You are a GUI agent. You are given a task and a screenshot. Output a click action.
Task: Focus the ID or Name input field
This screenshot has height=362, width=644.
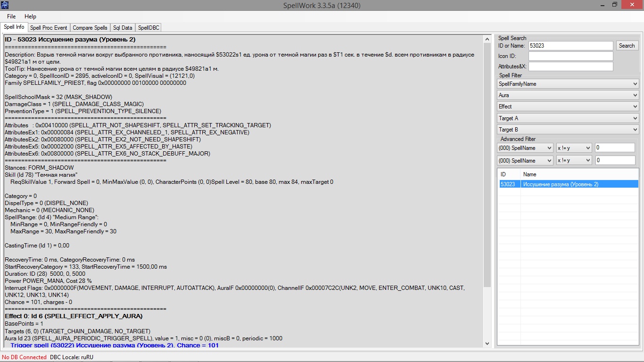(x=570, y=46)
